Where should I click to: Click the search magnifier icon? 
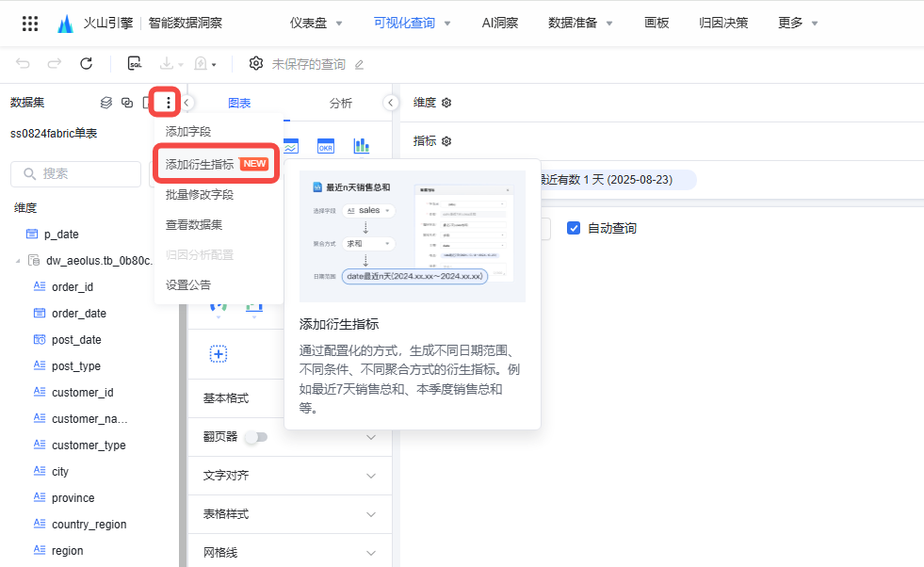coord(29,174)
